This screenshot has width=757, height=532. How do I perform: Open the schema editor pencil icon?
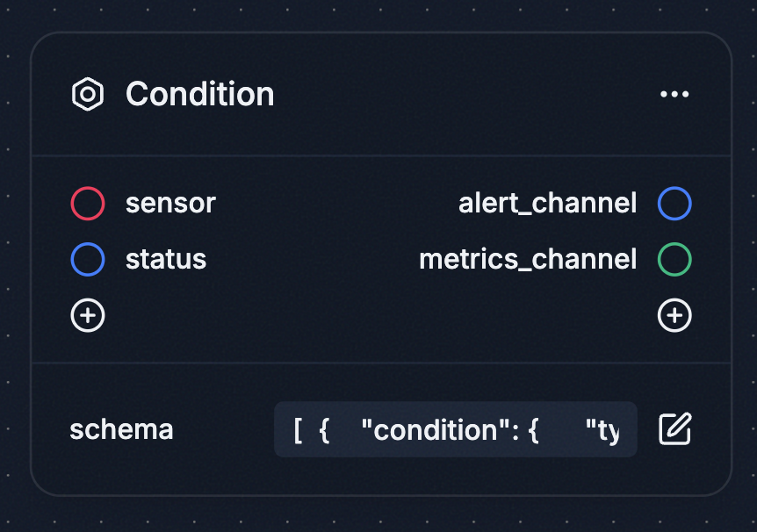click(x=674, y=429)
